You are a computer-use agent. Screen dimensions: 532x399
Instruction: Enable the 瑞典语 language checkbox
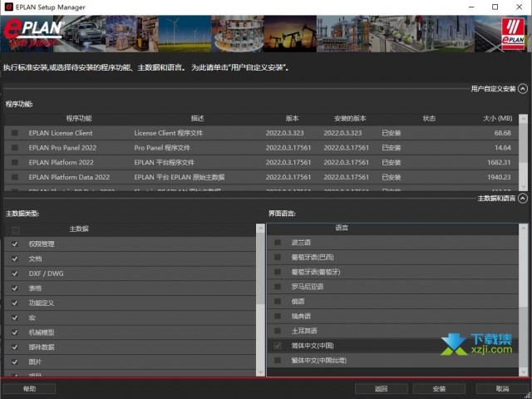coord(278,316)
